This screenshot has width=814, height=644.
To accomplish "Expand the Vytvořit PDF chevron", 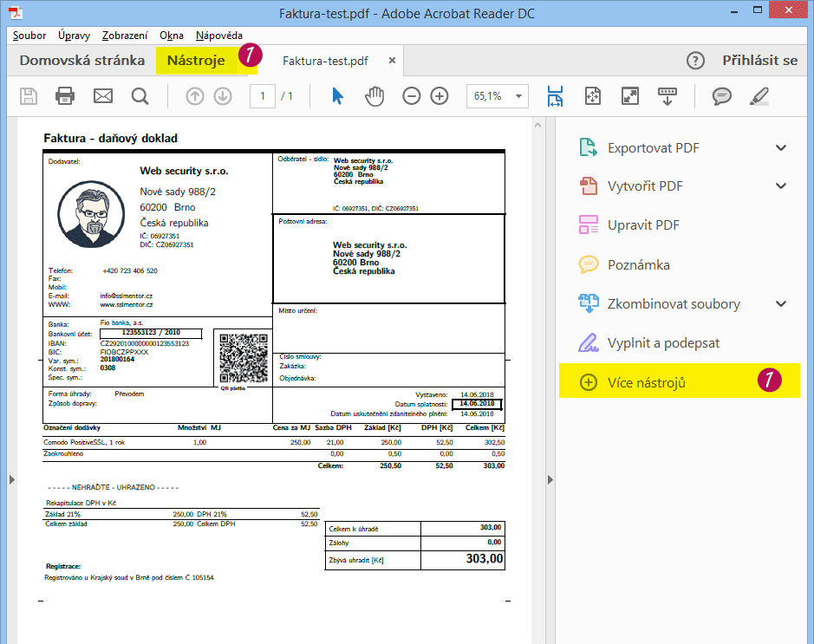I will tap(781, 185).
